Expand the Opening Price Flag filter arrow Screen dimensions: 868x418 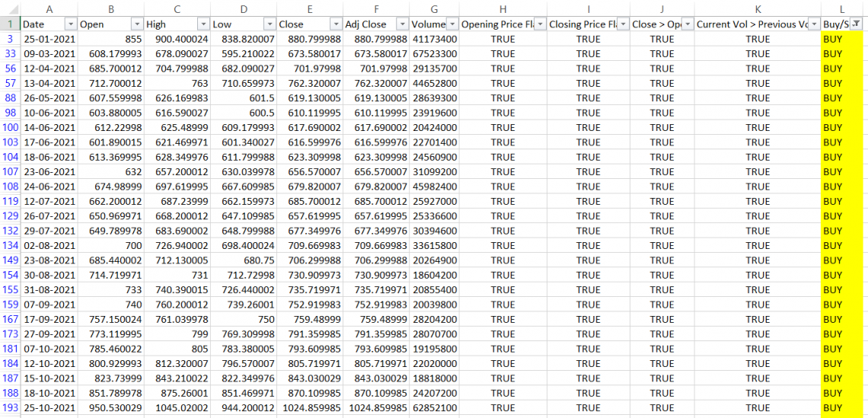tap(539, 24)
